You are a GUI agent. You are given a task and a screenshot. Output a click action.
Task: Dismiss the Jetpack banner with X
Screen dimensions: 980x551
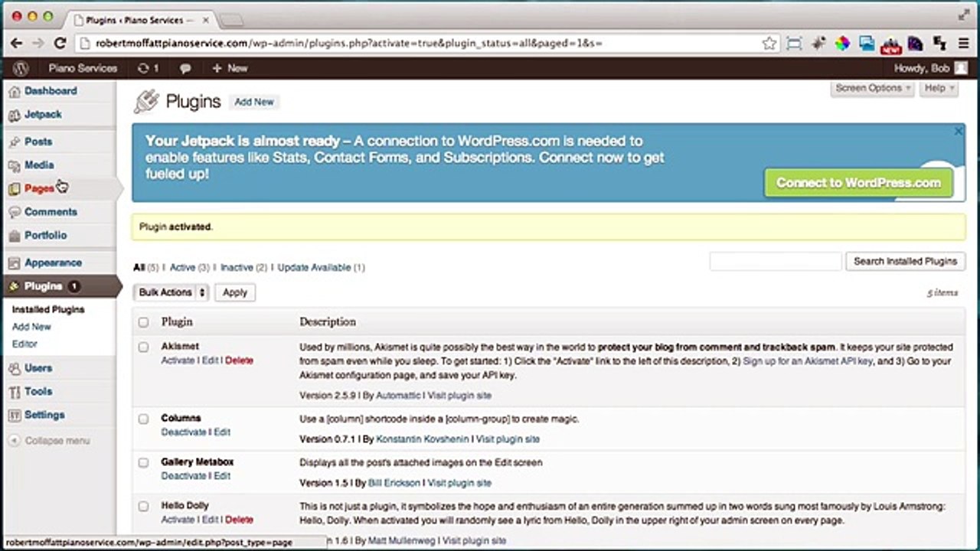point(958,132)
